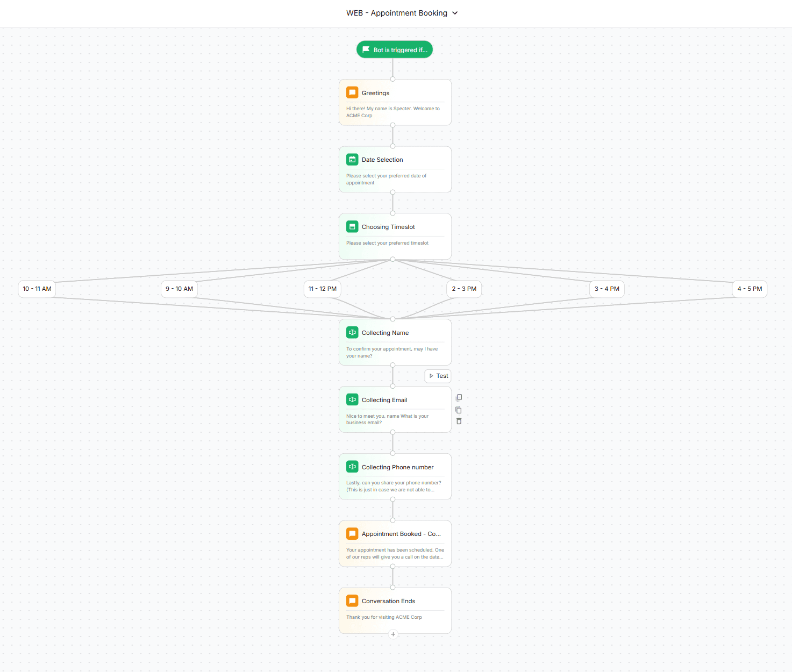Click the input icon on Collecting Phone number
Screen dimensions: 792x672
pos(352,467)
